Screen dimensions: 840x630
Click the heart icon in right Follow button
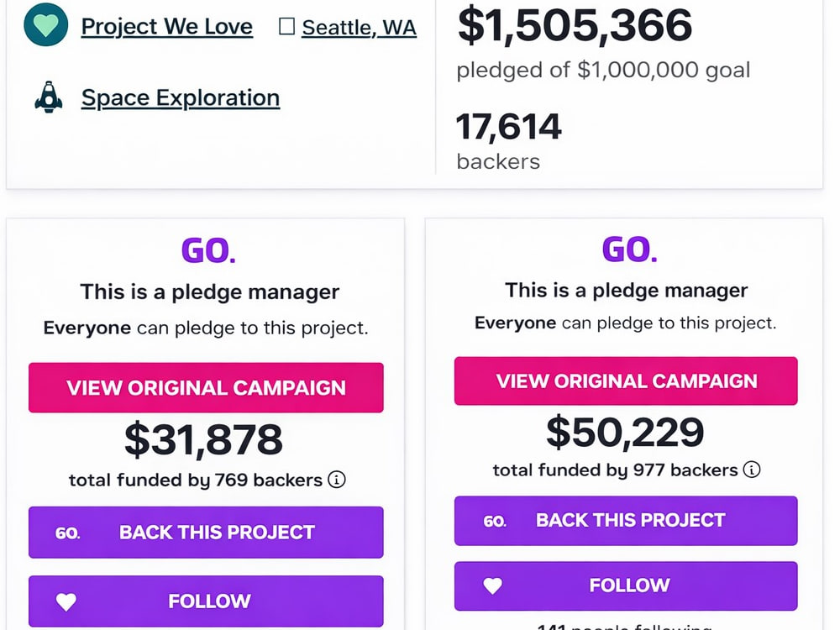coord(493,585)
